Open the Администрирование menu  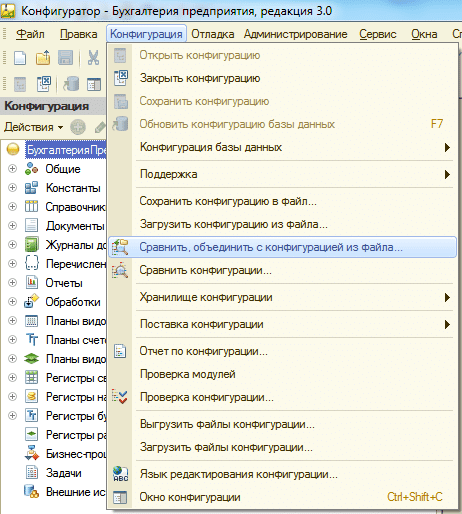tap(295, 34)
